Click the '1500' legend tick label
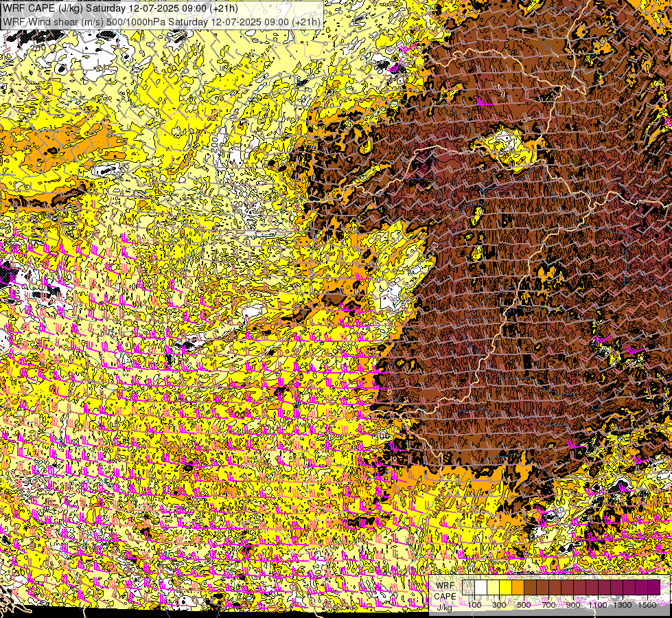The width and height of the screenshot is (672, 618). pyautogui.click(x=647, y=605)
